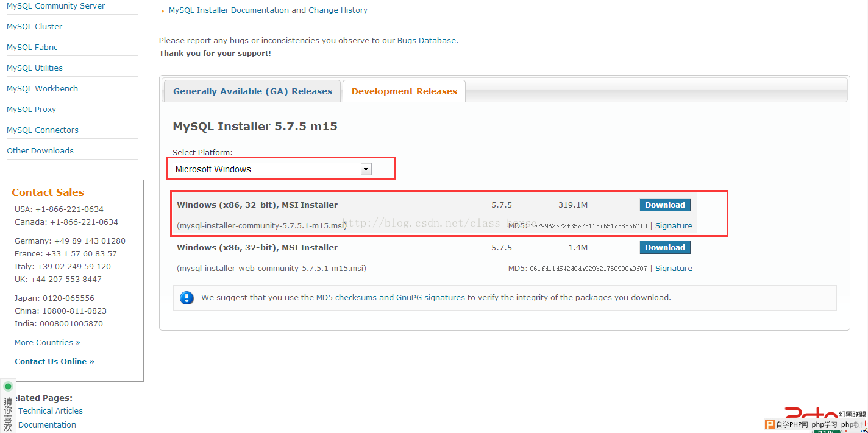The height and width of the screenshot is (433, 868).
Task: Click the More Countries » link
Action: tap(48, 343)
